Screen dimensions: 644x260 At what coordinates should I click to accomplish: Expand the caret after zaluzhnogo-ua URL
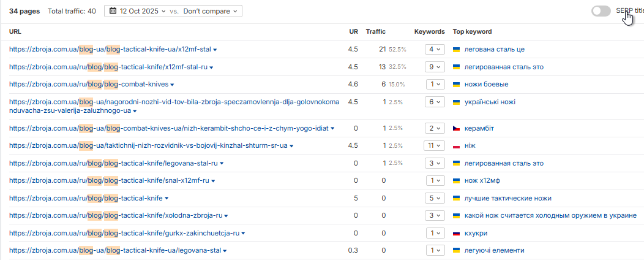(x=135, y=111)
